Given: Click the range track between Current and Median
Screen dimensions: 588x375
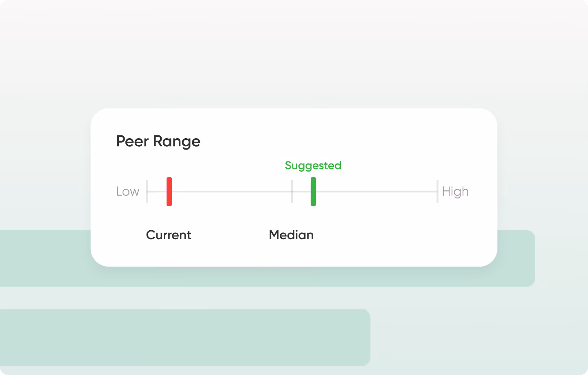Looking at the screenshot, I should point(231,192).
